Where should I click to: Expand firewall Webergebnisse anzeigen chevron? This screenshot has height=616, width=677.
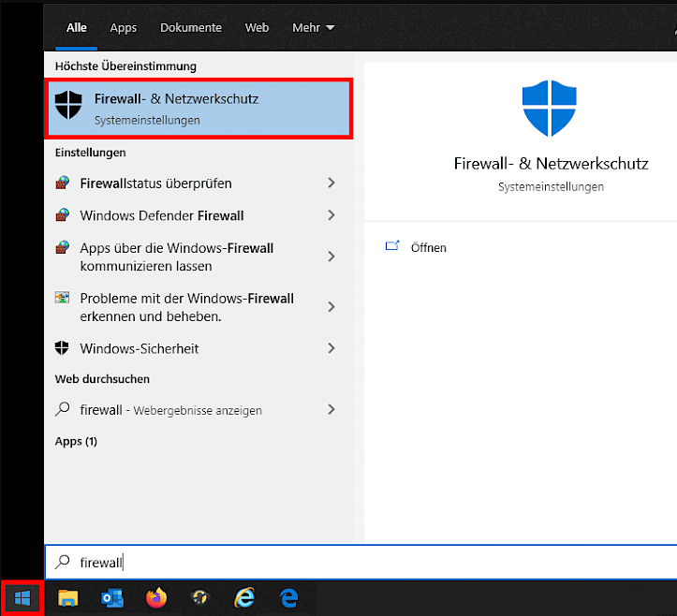[331, 409]
